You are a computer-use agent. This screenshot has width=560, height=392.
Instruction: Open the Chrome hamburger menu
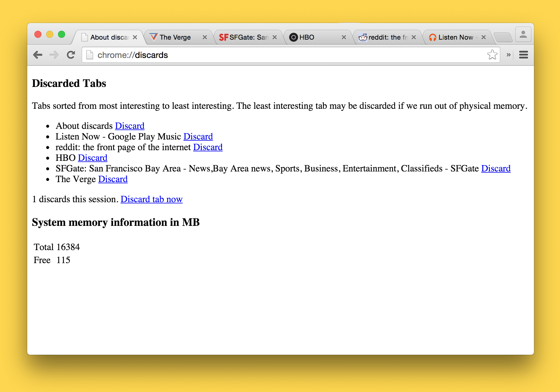[x=523, y=55]
